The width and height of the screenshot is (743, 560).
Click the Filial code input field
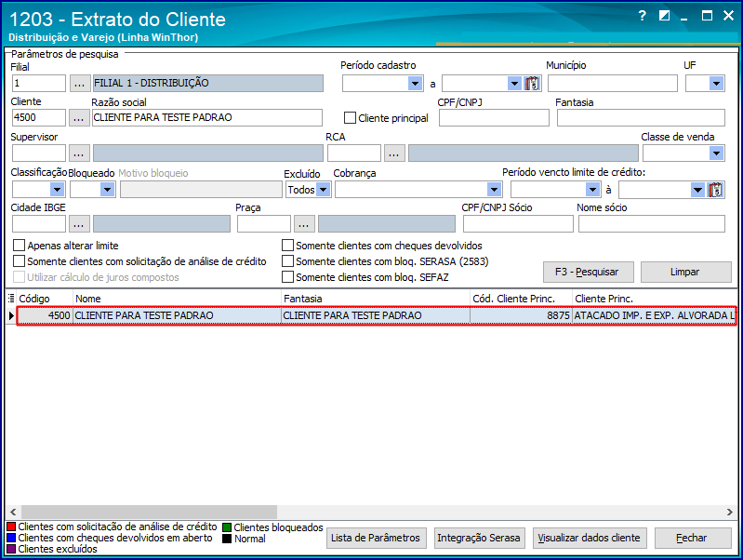point(39,84)
